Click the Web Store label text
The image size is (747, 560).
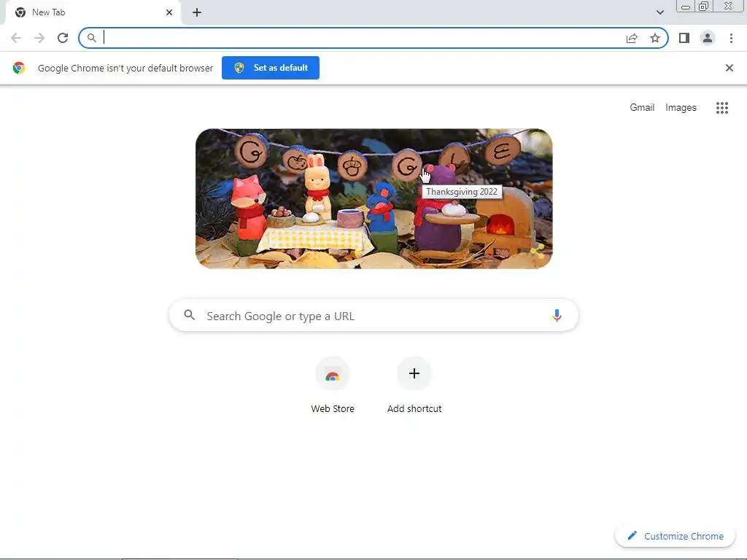[333, 408]
